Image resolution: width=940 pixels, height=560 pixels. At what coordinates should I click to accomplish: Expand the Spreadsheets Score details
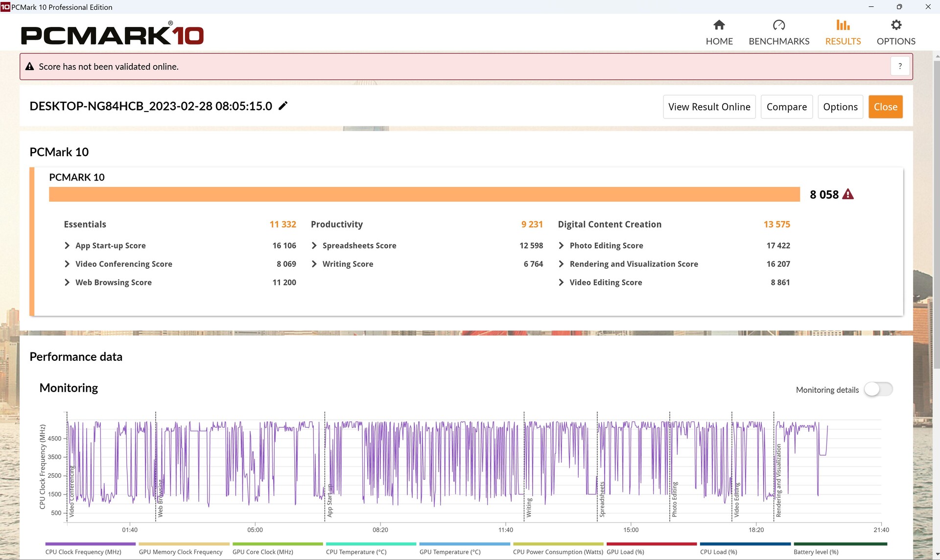click(x=314, y=246)
